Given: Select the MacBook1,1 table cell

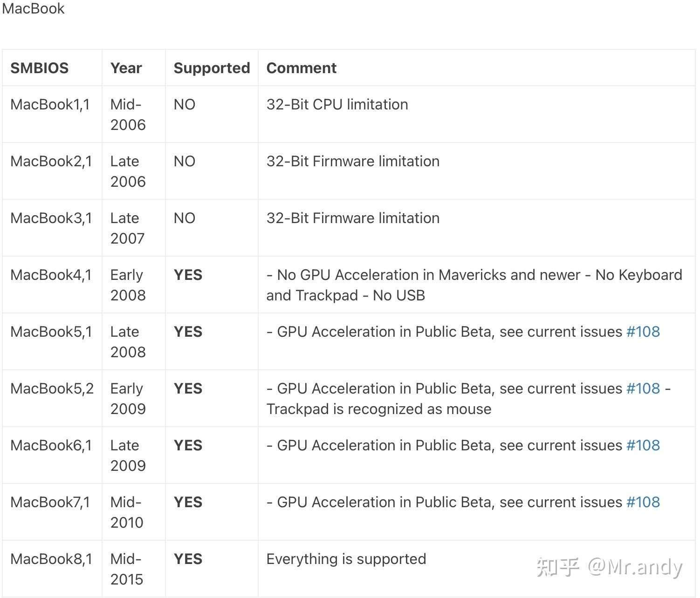Looking at the screenshot, I should (50, 104).
